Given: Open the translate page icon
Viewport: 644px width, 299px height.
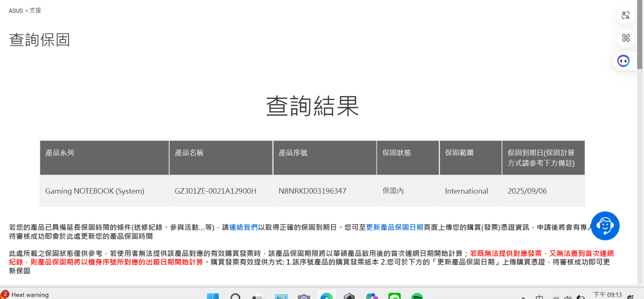Looking at the screenshot, I should tap(626, 16).
